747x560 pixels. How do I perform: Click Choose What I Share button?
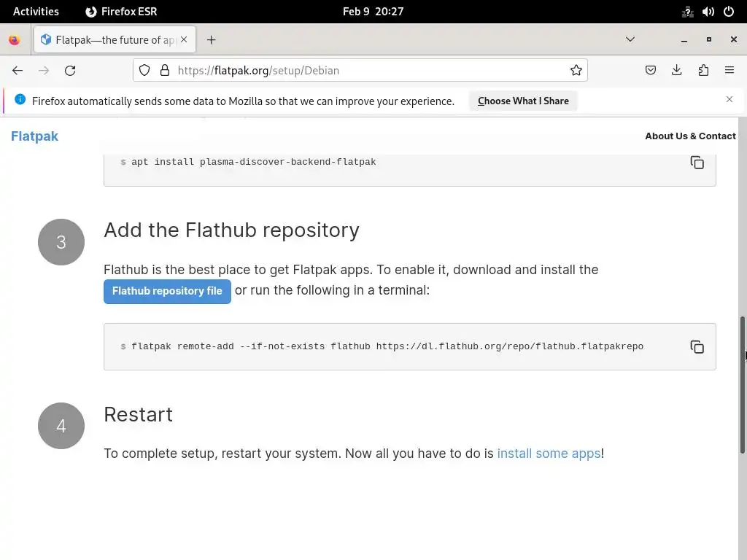[x=523, y=101]
